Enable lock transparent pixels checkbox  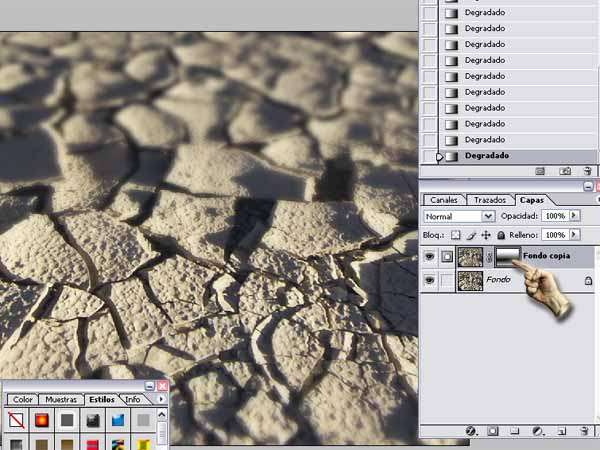point(457,234)
